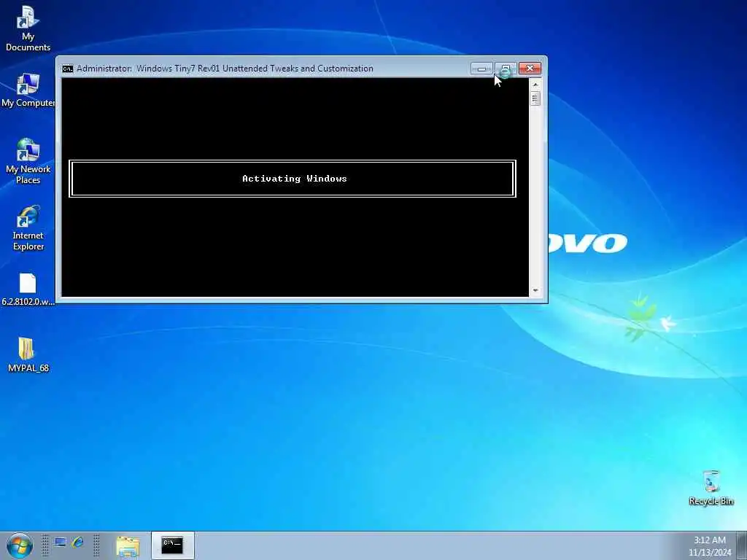Click the window title text "Windows Tiny7 Rev01"
The width and height of the screenshot is (747, 560).
[178, 69]
